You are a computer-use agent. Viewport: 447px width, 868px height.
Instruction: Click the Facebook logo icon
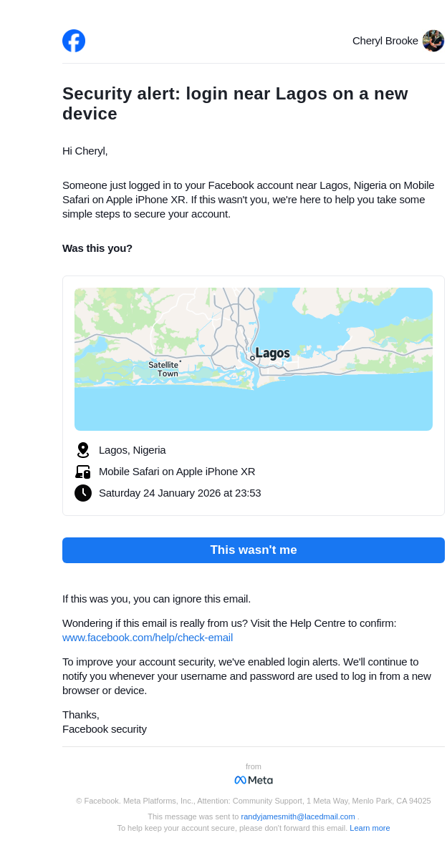point(74,41)
